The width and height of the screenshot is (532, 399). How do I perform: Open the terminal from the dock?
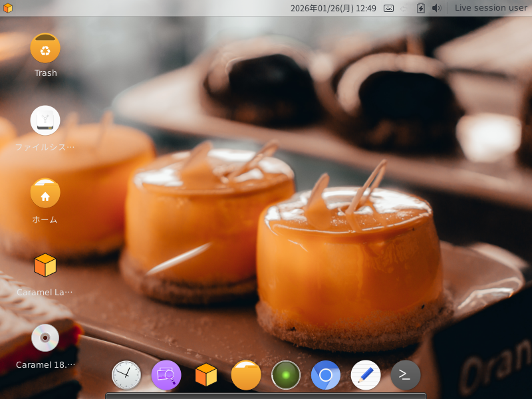[406, 375]
